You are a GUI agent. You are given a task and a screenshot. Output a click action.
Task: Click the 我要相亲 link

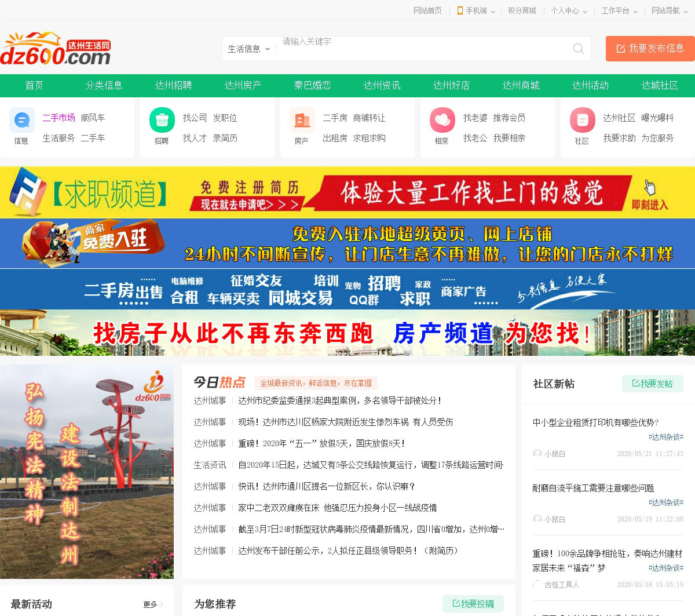click(509, 138)
